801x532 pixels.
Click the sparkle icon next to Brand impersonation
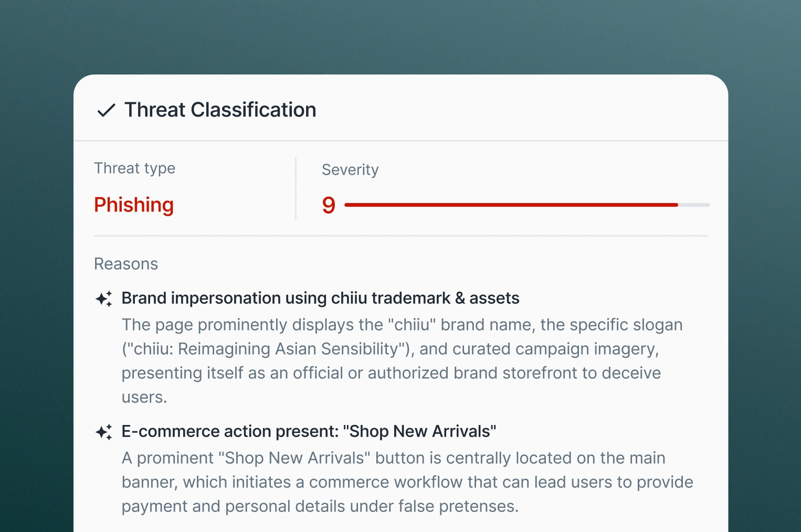(104, 299)
